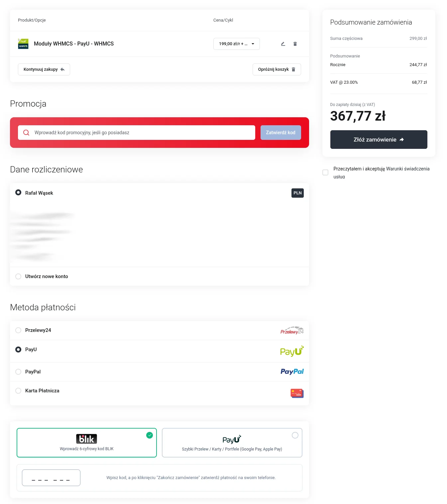Click the edit pencil icon for product
The width and height of the screenshot is (447, 504).
283,44
